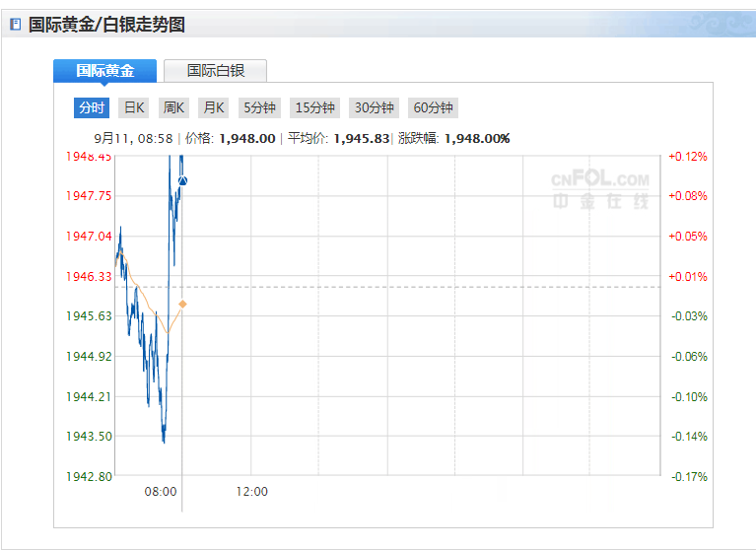Click the blue price marker on chart line
This screenshot has height=550, width=756.
tap(182, 180)
